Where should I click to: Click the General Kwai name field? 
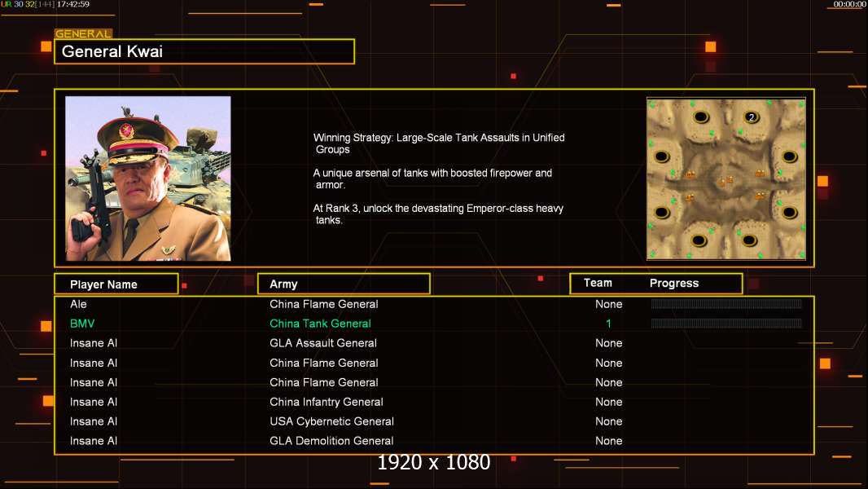click(204, 51)
